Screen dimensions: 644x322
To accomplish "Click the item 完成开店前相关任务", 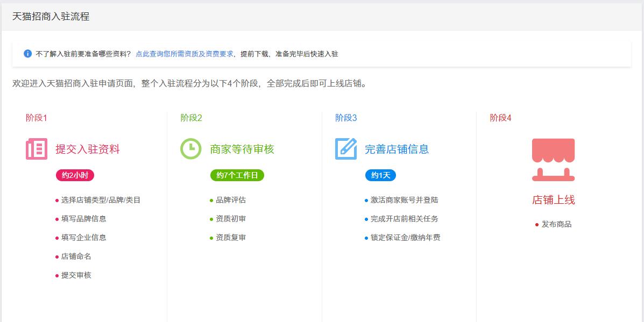I will point(404,219).
